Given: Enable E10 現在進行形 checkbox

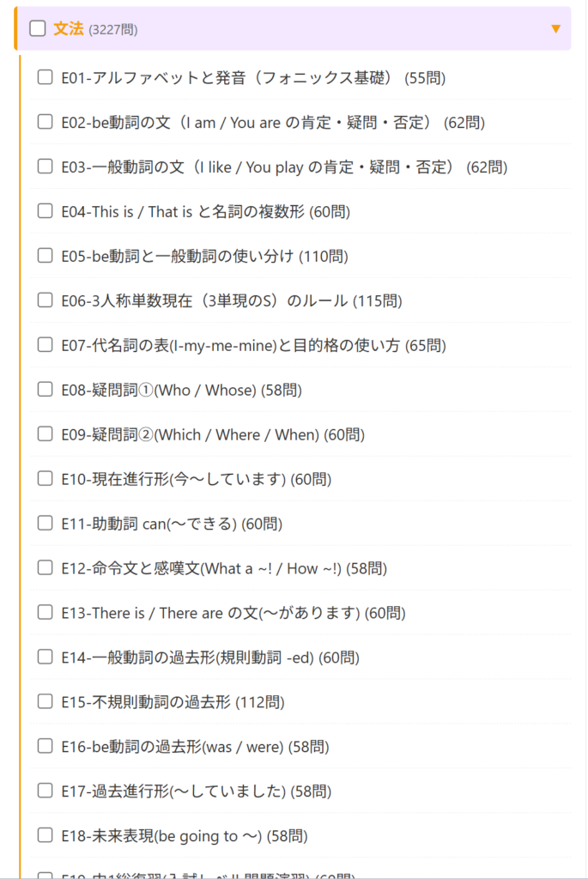Looking at the screenshot, I should [45, 479].
